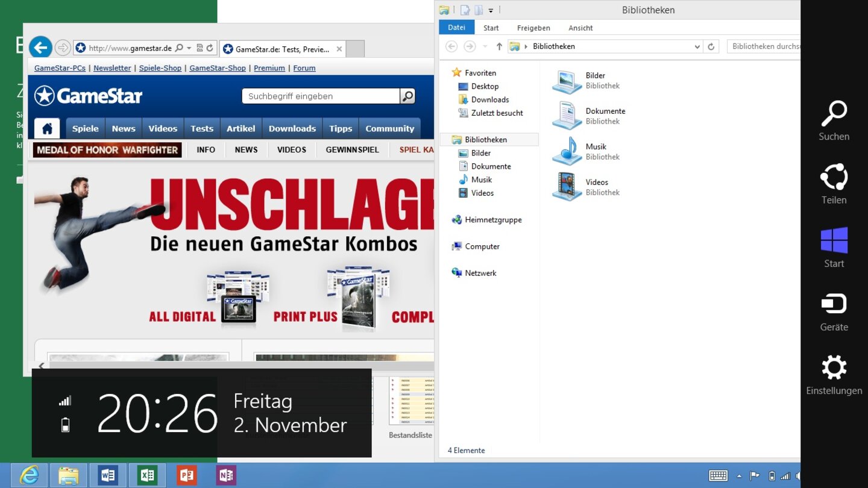
Task: Click the browser URL address field
Action: click(x=130, y=48)
